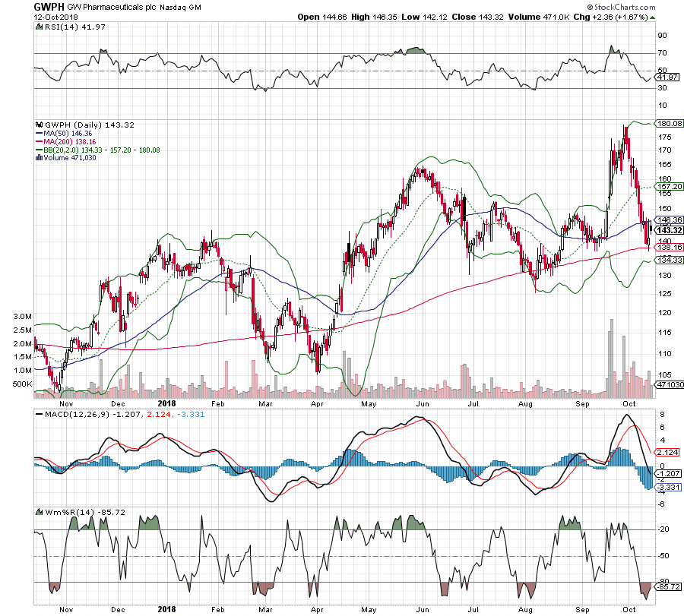The width and height of the screenshot is (684, 616).
Task: Select the blue MA(50) line marker in legend
Action: click(39, 134)
